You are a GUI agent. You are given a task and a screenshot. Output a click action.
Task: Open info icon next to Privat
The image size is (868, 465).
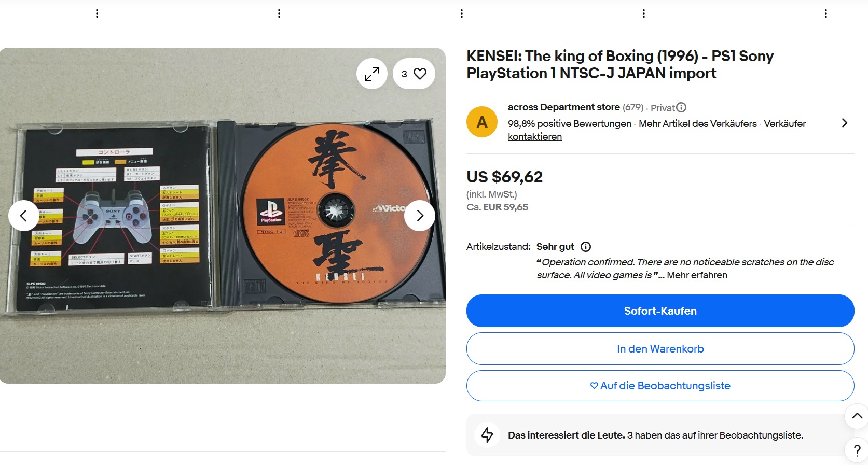click(681, 107)
